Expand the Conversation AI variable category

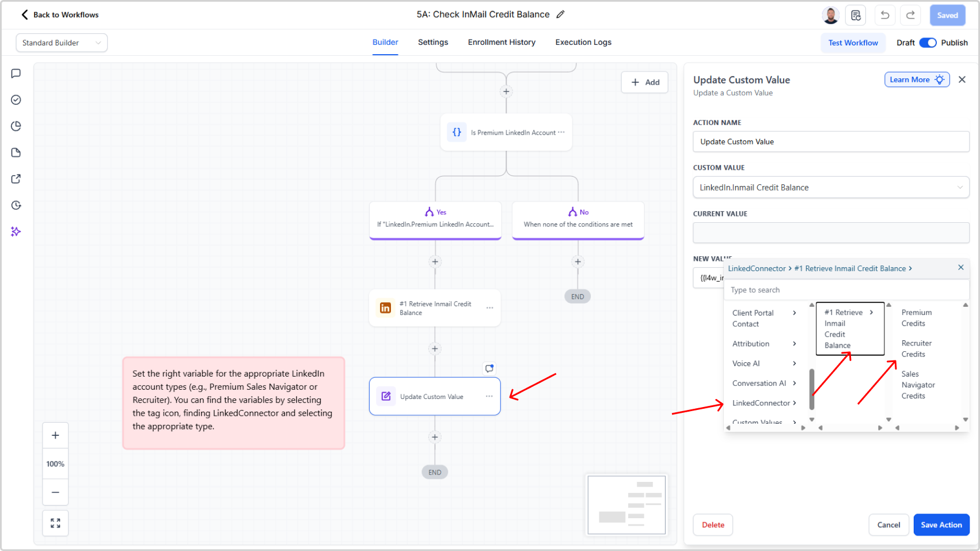tap(764, 383)
